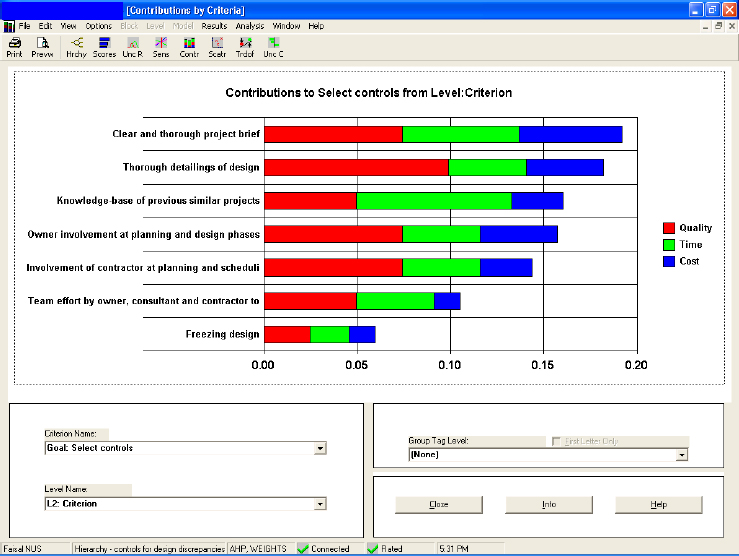Screen dimensions: 739x556
Task: Open the Unc R toolbar icon
Action: point(132,47)
